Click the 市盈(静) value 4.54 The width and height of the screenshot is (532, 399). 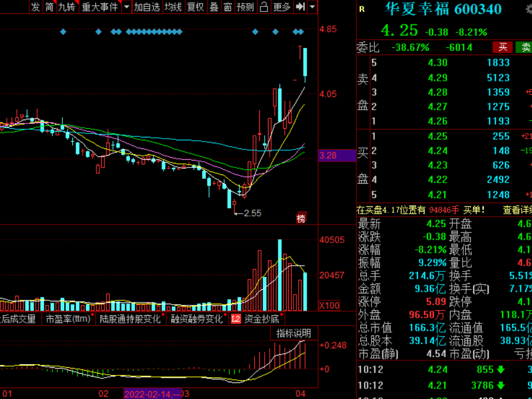(436, 354)
